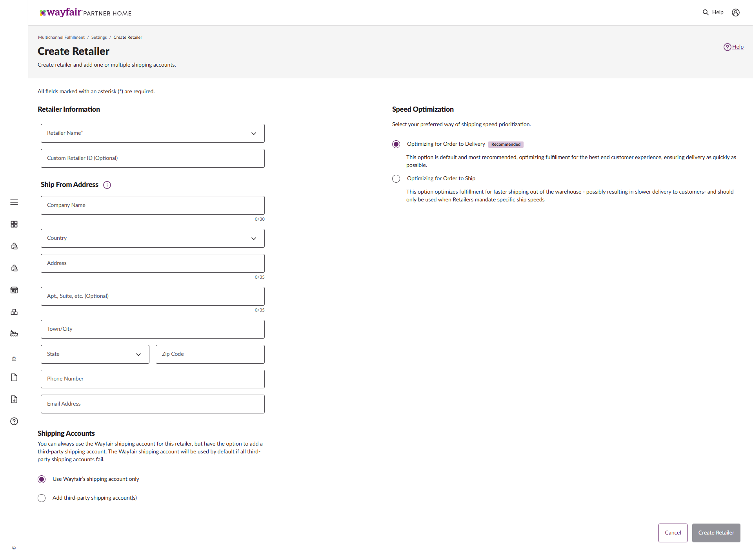Open the State dropdown
Screen dimensions: 753x560
pos(95,354)
